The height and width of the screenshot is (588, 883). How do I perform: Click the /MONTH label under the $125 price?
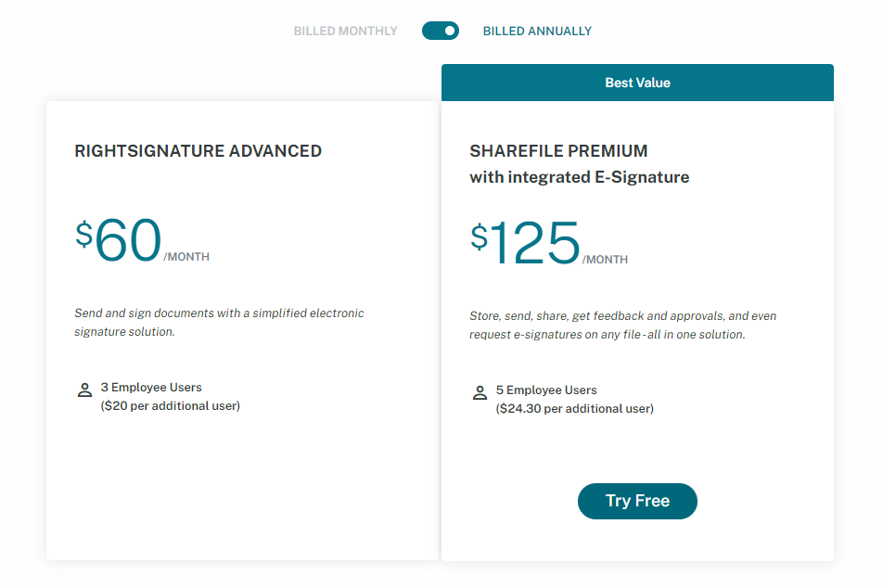[606, 260]
